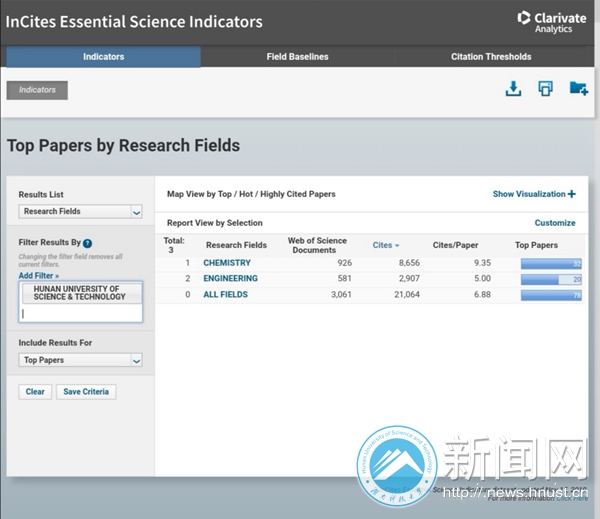The image size is (600, 519).
Task: Click the download results icon
Action: coord(513,89)
